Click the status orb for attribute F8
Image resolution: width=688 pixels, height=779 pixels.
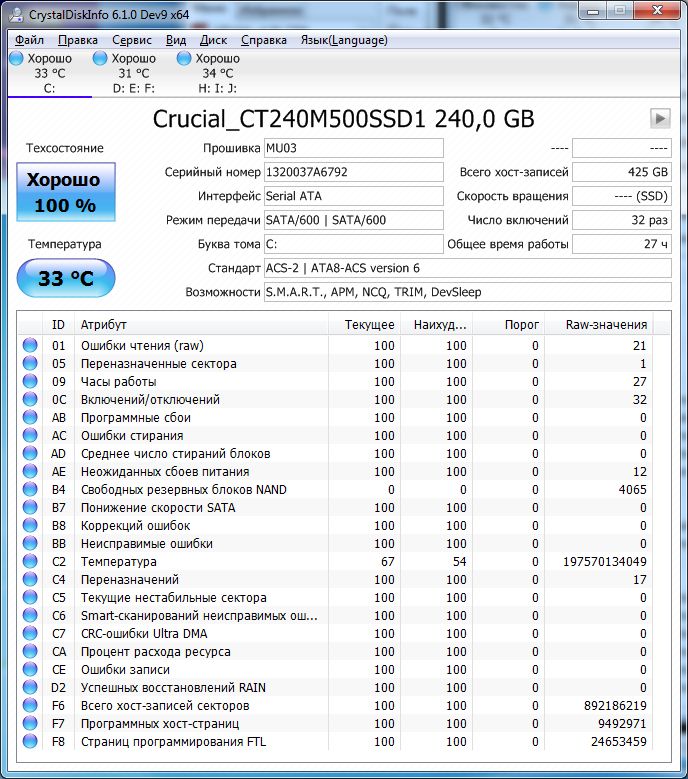(30, 741)
